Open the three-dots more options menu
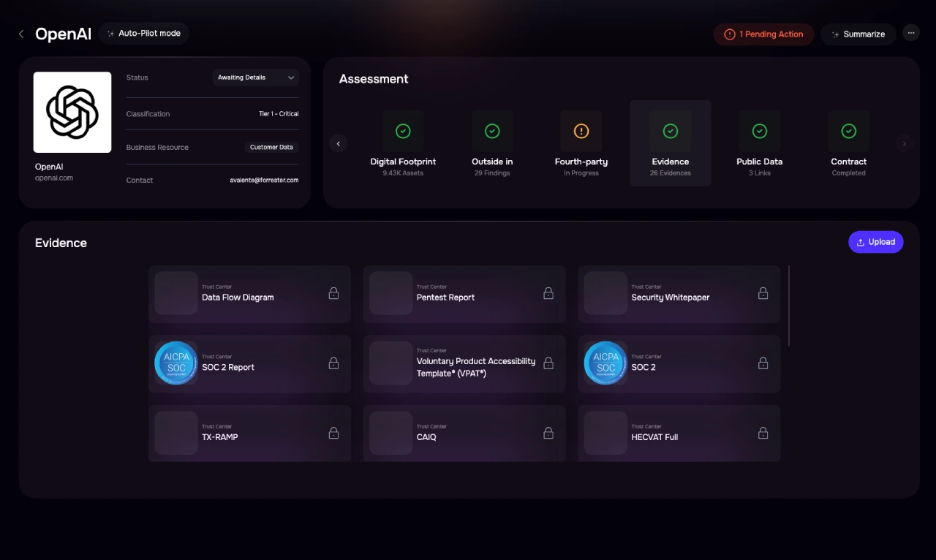The width and height of the screenshot is (936, 560). click(910, 33)
